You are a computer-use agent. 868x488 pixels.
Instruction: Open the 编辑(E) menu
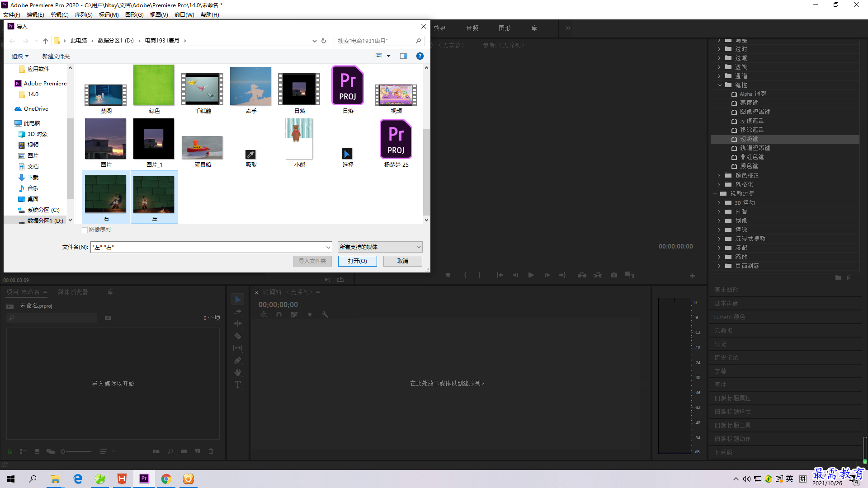coord(35,14)
